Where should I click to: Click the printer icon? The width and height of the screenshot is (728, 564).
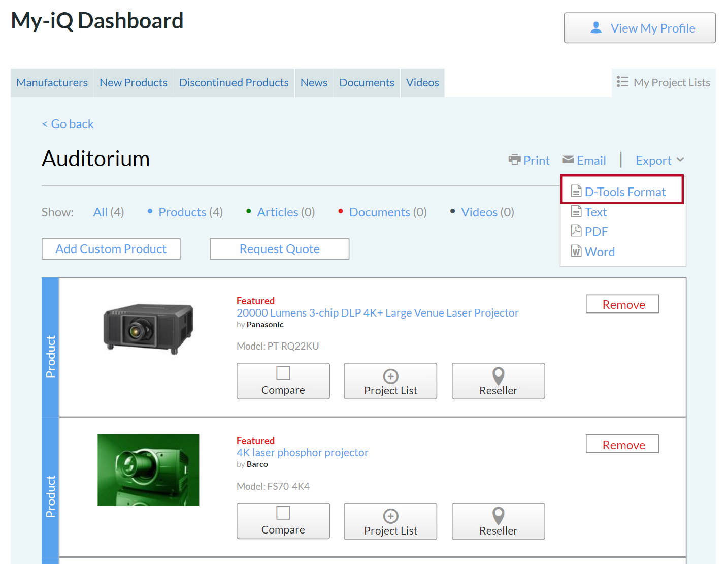[x=515, y=160]
